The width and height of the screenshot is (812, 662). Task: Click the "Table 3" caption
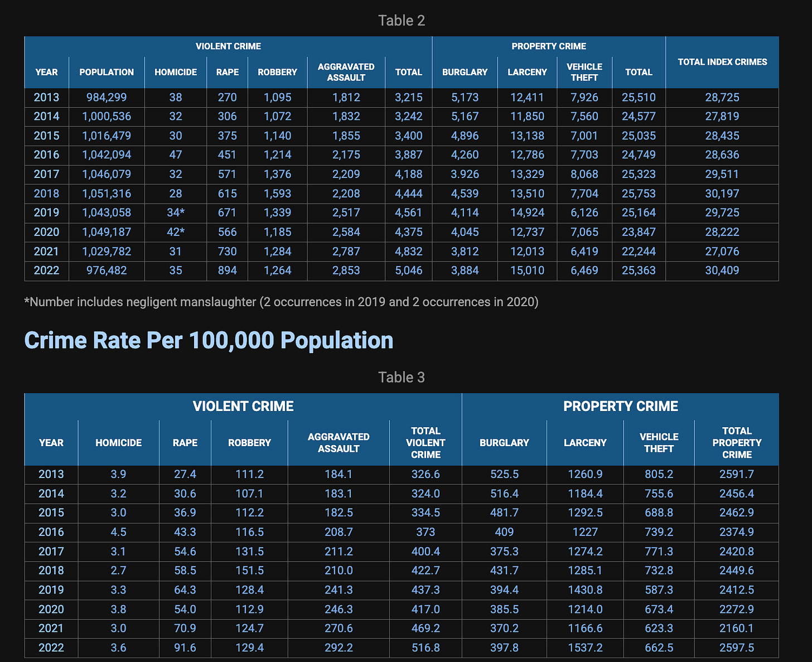[402, 378]
